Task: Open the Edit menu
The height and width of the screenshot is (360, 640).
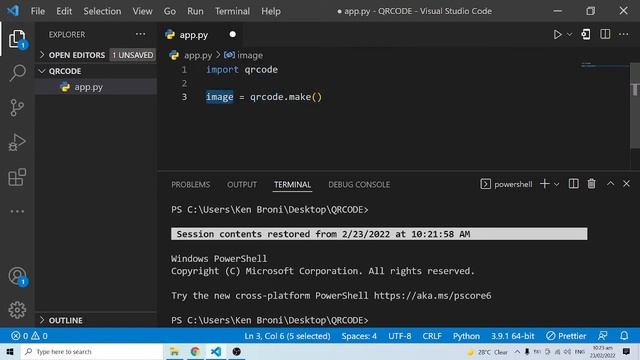Action: [x=64, y=11]
